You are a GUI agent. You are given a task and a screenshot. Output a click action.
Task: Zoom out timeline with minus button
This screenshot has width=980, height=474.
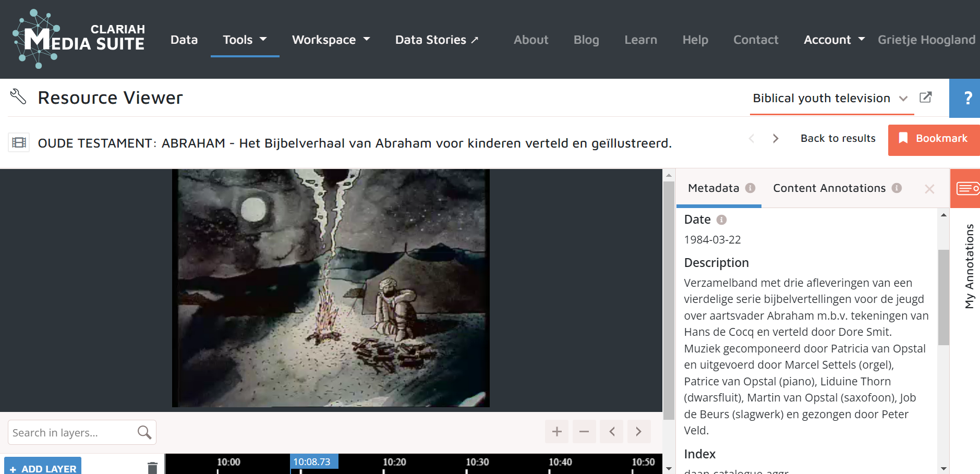click(584, 432)
